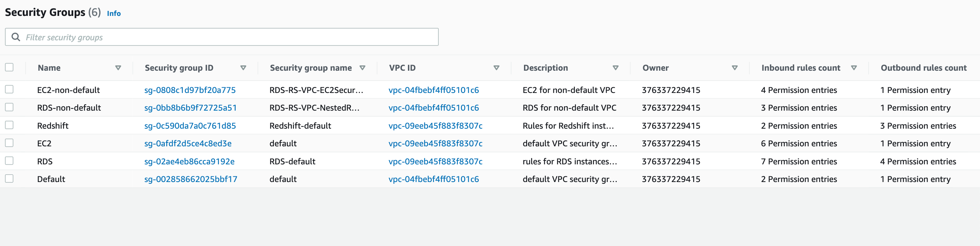Image resolution: width=980 pixels, height=246 pixels.
Task: Click the search magnifier icon
Action: tap(16, 37)
